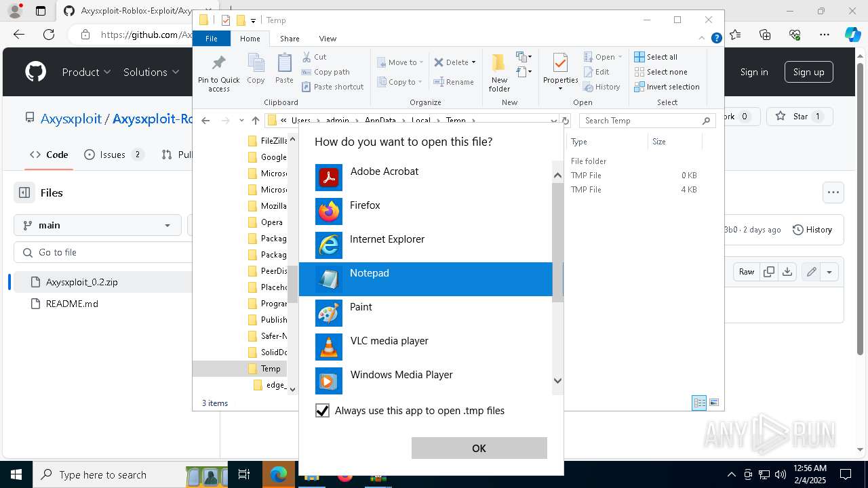Switch to large icons view
The height and width of the screenshot is (488, 868).
tap(713, 403)
